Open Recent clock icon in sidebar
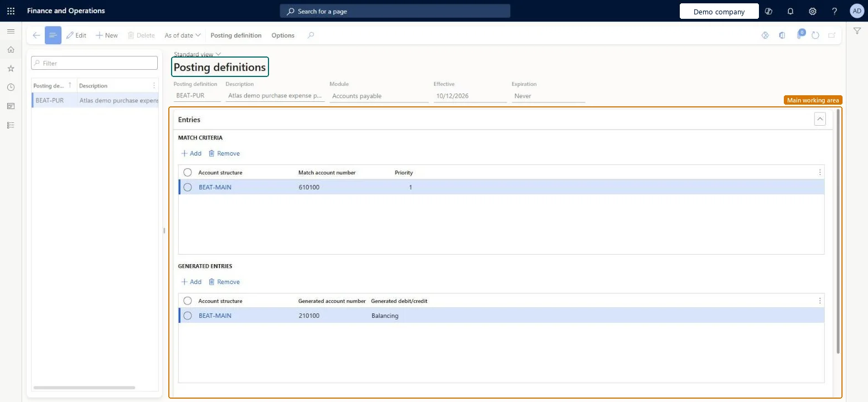 click(x=11, y=87)
